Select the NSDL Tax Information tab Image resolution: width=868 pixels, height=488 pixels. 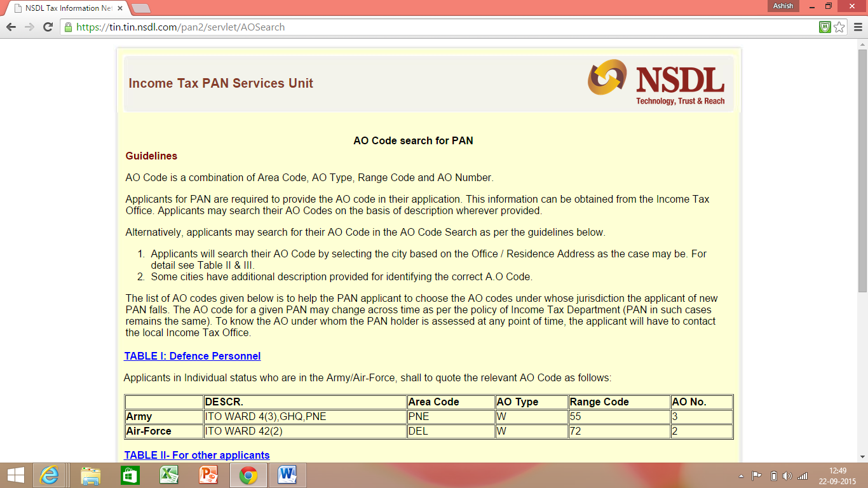[x=65, y=8]
